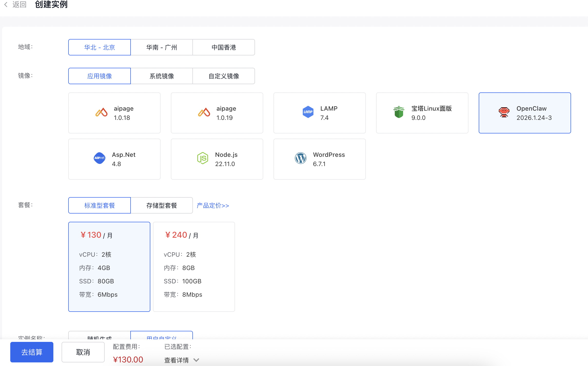Click the 去结算 checkout button
Image resolution: width=588 pixels, height=366 pixels.
[32, 352]
